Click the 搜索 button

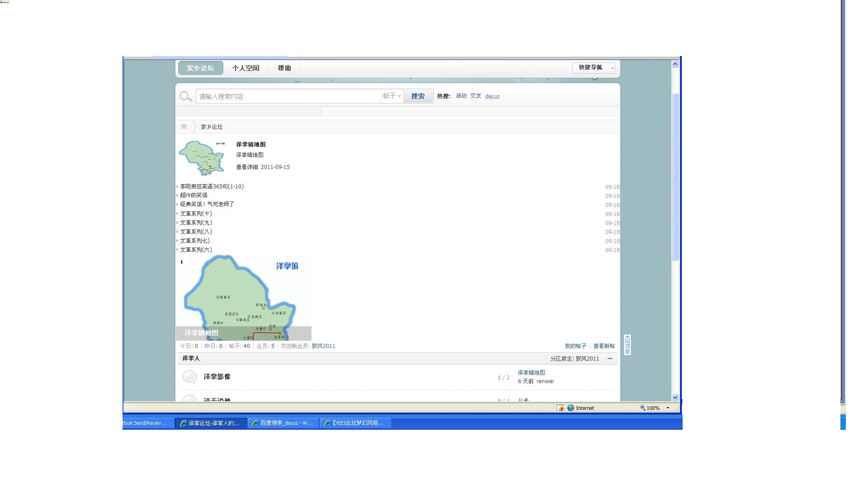418,96
